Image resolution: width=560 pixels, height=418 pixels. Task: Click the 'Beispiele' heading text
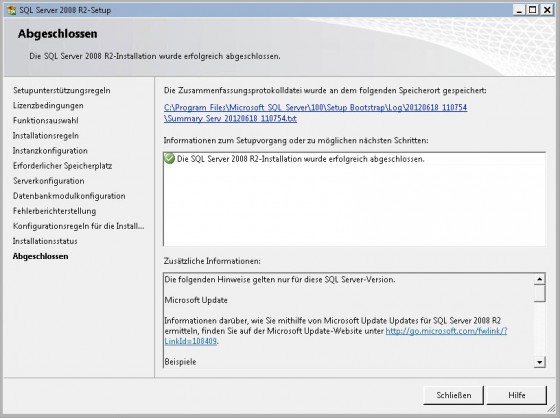180,362
